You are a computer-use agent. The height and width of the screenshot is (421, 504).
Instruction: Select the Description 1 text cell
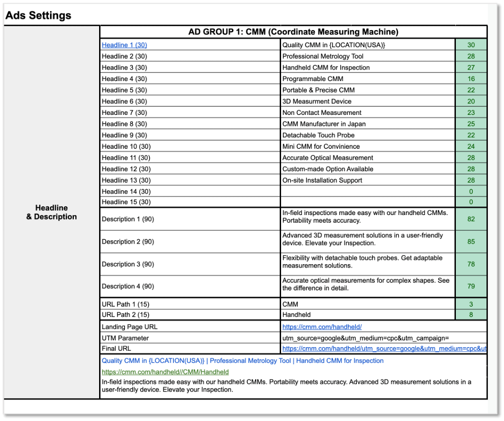(367, 219)
